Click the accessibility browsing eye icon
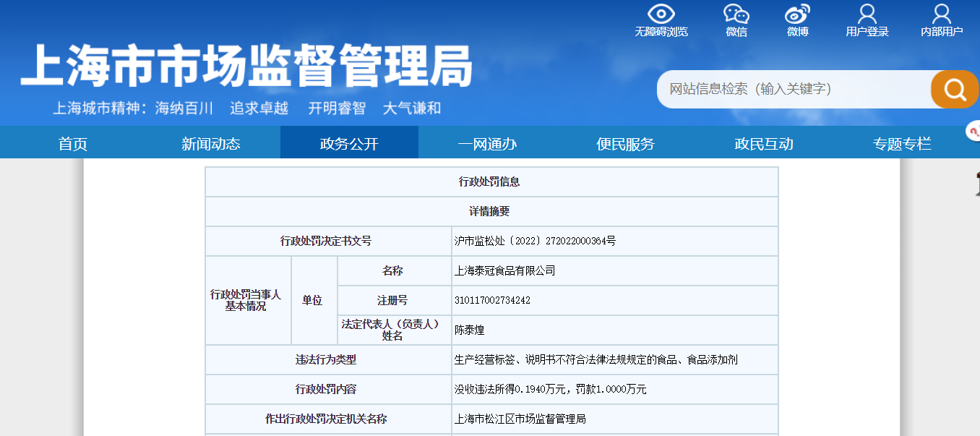The width and height of the screenshot is (980, 436). click(x=661, y=14)
